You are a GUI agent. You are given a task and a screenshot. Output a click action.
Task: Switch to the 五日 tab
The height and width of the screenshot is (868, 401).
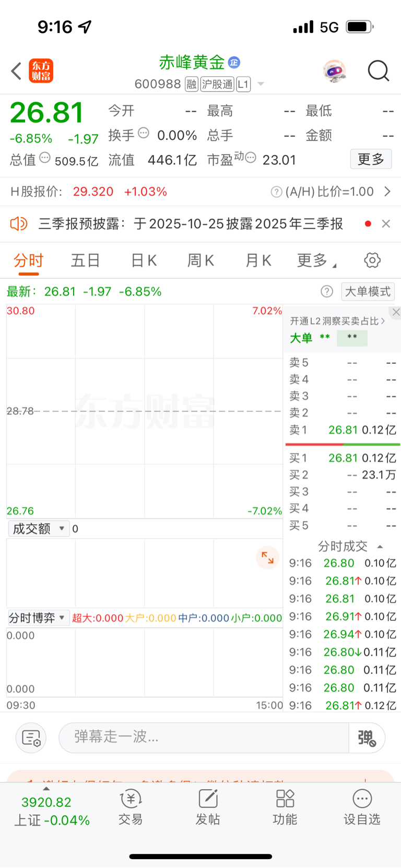pyautogui.click(x=85, y=260)
